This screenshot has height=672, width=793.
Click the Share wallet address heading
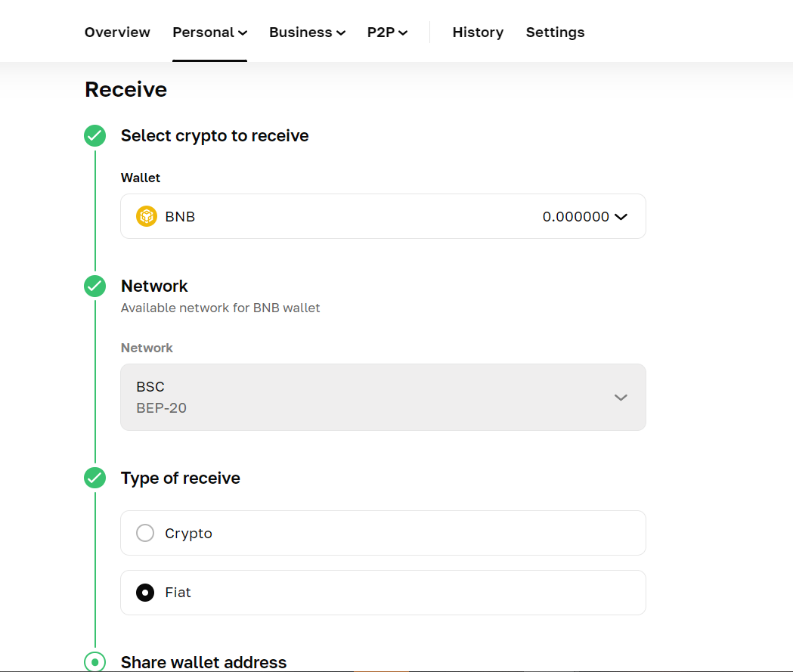pyautogui.click(x=204, y=662)
